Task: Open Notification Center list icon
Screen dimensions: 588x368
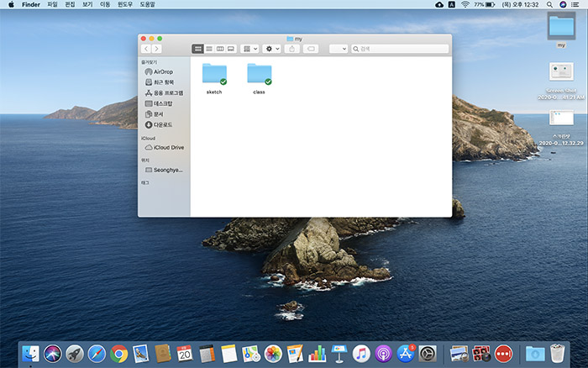Action: pyautogui.click(x=575, y=4)
